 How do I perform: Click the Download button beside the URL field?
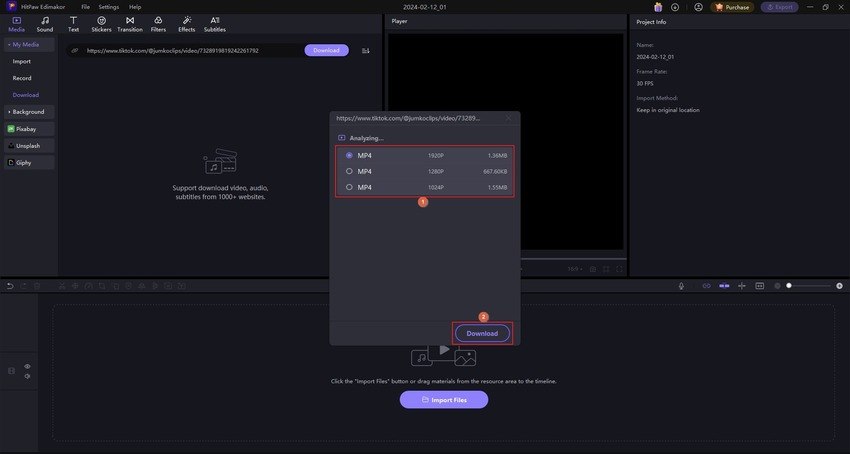pos(326,50)
